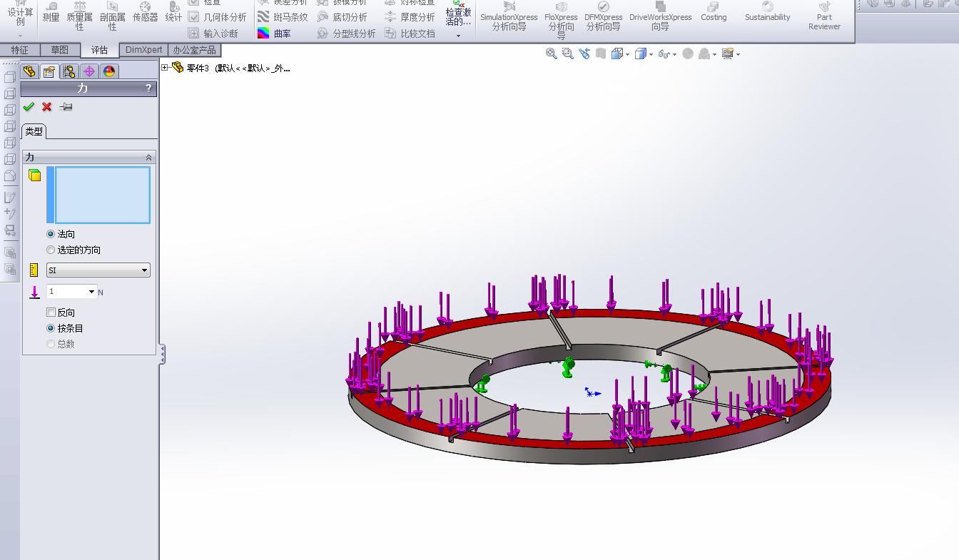Launch FloXpress analysis wizard
Image resolution: width=959 pixels, height=560 pixels.
[561, 20]
